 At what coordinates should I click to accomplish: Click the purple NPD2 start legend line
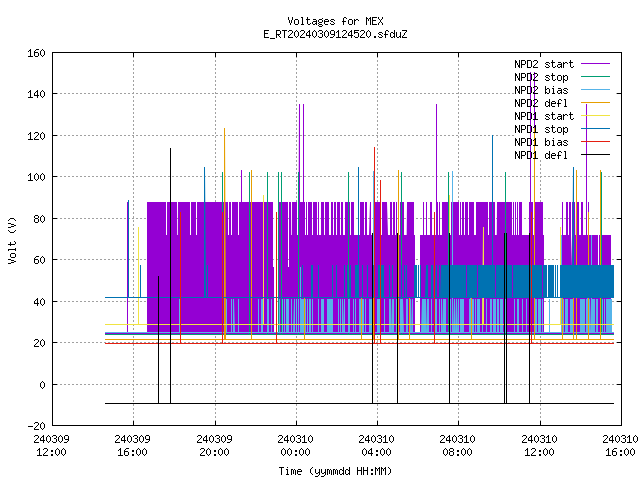click(x=595, y=64)
